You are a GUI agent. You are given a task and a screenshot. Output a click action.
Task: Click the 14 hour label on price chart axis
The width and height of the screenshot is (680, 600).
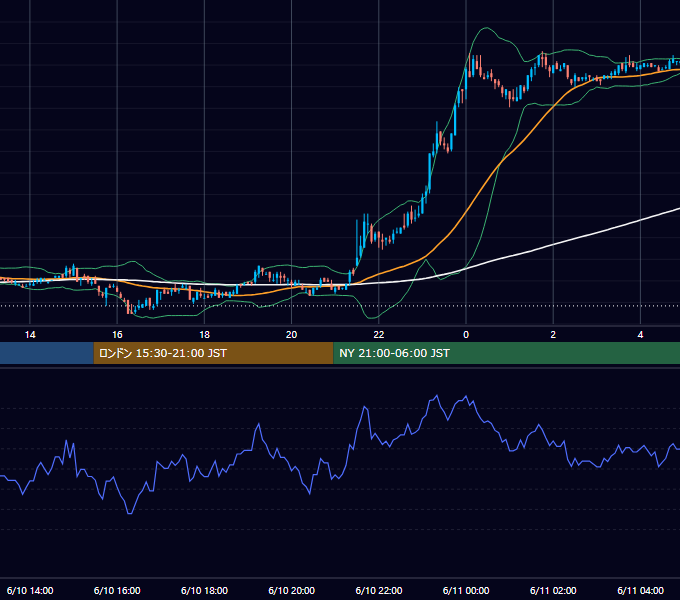[30, 335]
